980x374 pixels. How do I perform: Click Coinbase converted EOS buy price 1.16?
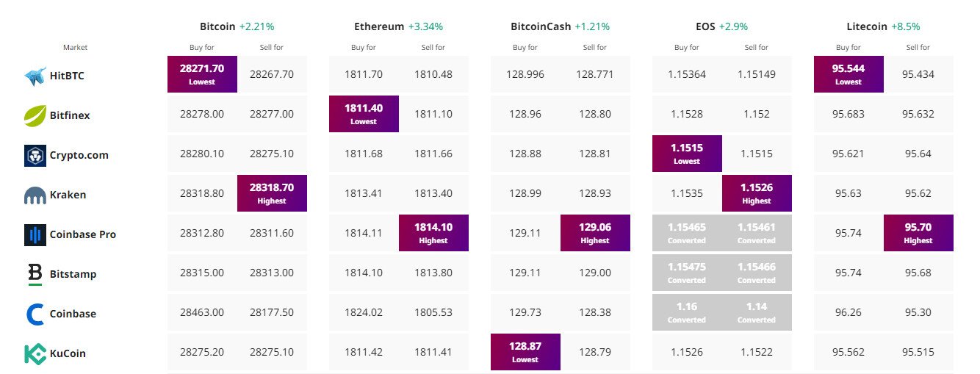click(x=687, y=312)
